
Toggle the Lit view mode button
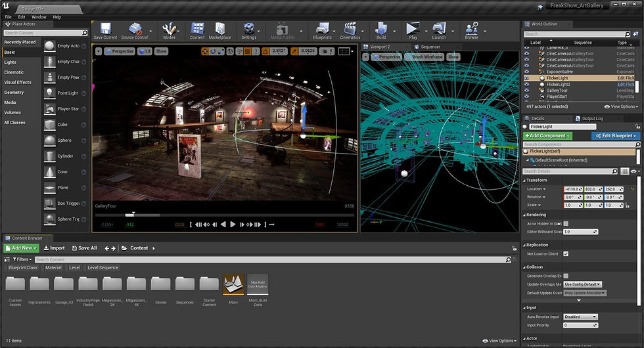145,51
